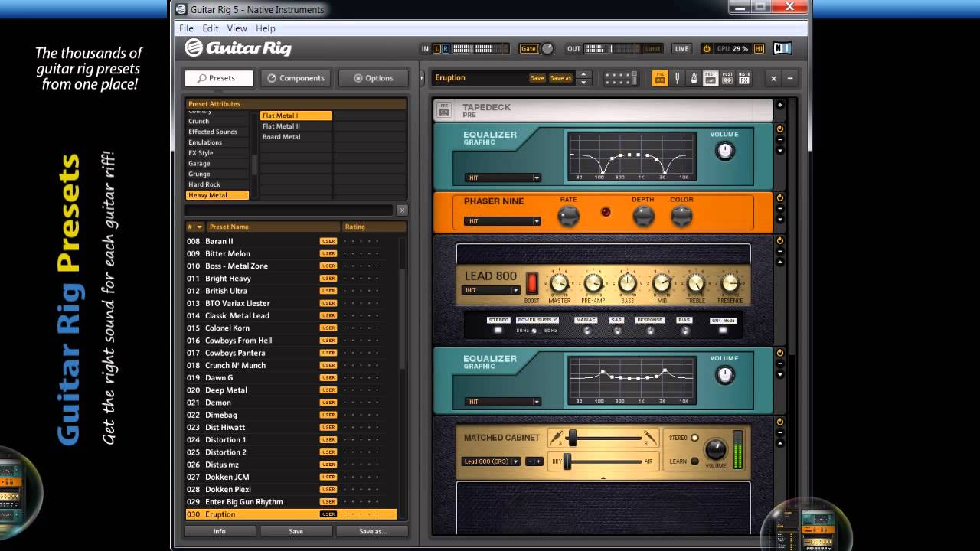Viewport: 980px width, 551px height.
Task: Click the bottom Save as... button
Action: pyautogui.click(x=373, y=531)
